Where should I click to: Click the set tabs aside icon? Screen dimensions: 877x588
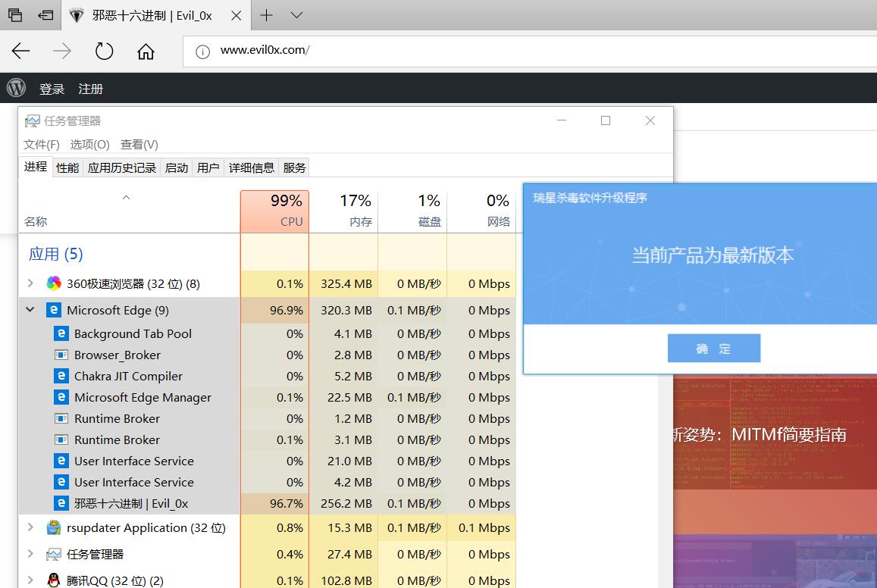[x=45, y=15]
